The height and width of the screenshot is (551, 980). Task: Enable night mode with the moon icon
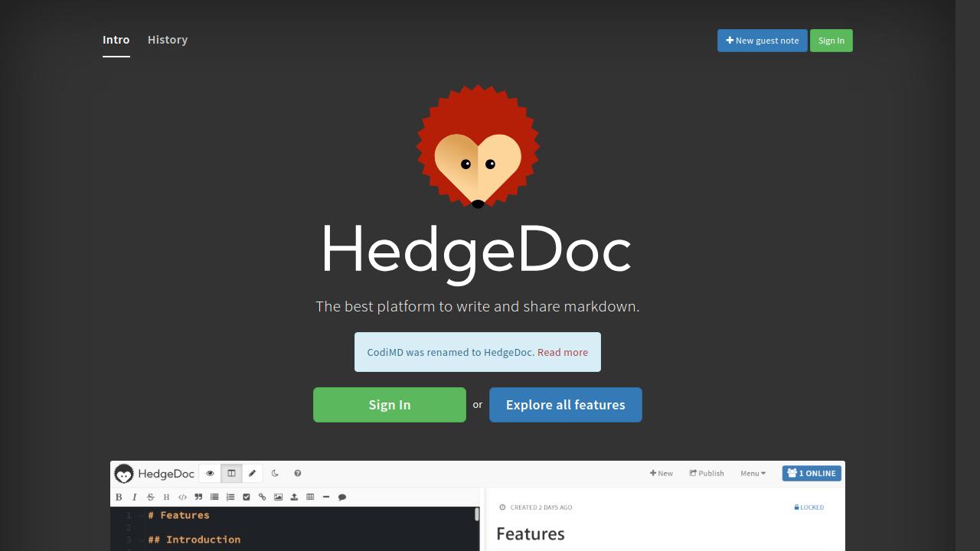tap(275, 473)
